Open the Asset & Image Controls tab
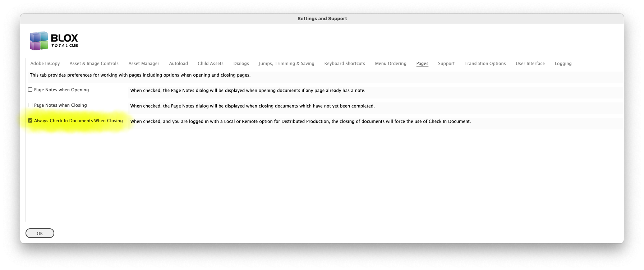644x270 pixels. pyautogui.click(x=94, y=64)
